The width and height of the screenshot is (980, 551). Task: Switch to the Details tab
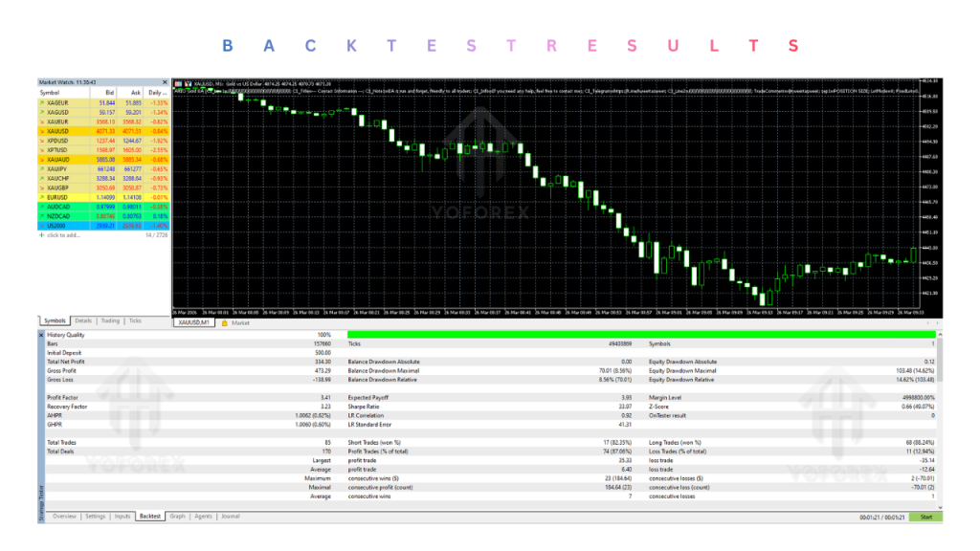[x=83, y=321]
